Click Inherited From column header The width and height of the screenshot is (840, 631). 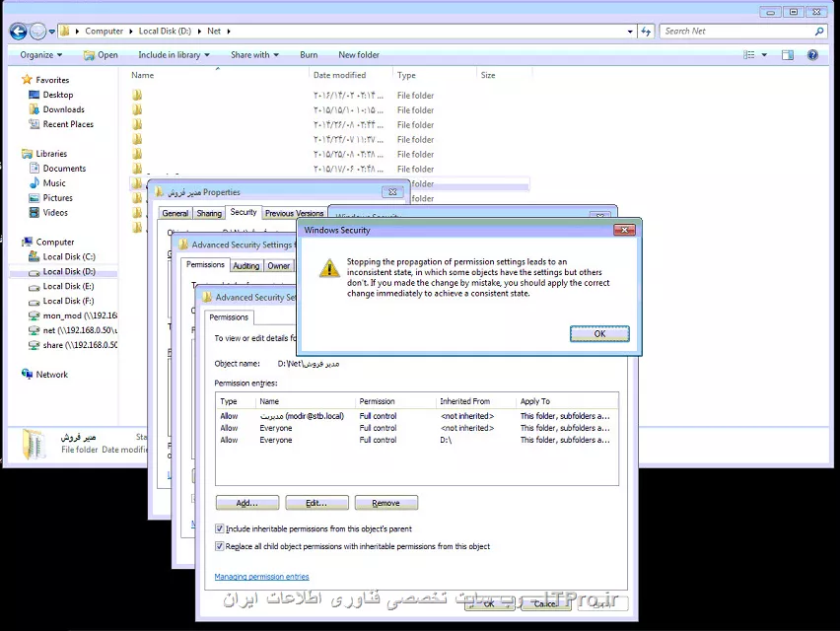tap(464, 401)
